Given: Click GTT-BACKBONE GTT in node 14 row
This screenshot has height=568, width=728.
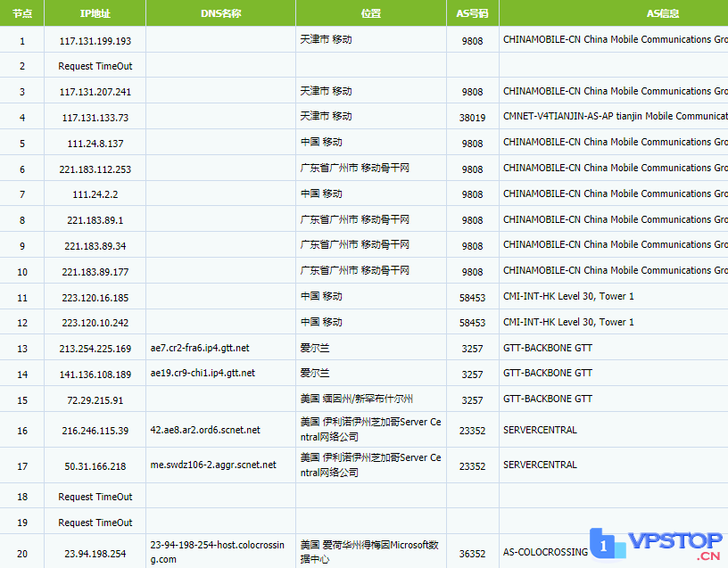Looking at the screenshot, I should [548, 373].
